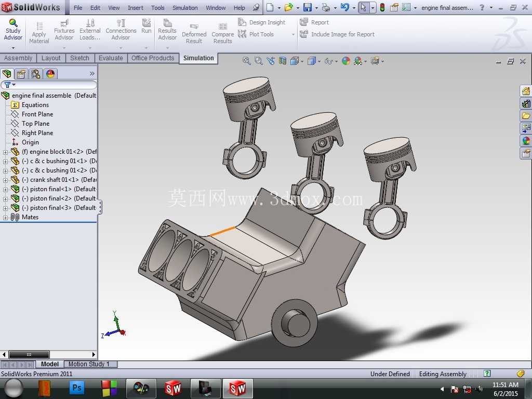The width and height of the screenshot is (532, 399).
Task: Open the DisplayManager color ball tab
Action: click(50, 74)
